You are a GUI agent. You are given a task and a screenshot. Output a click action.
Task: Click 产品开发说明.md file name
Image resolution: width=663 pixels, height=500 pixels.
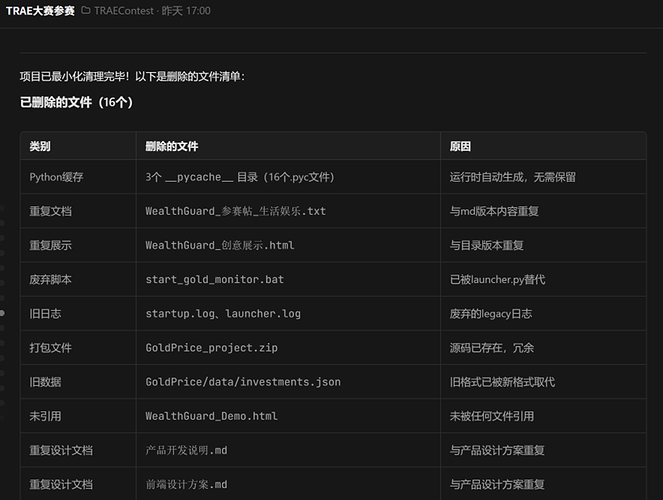[186, 451]
